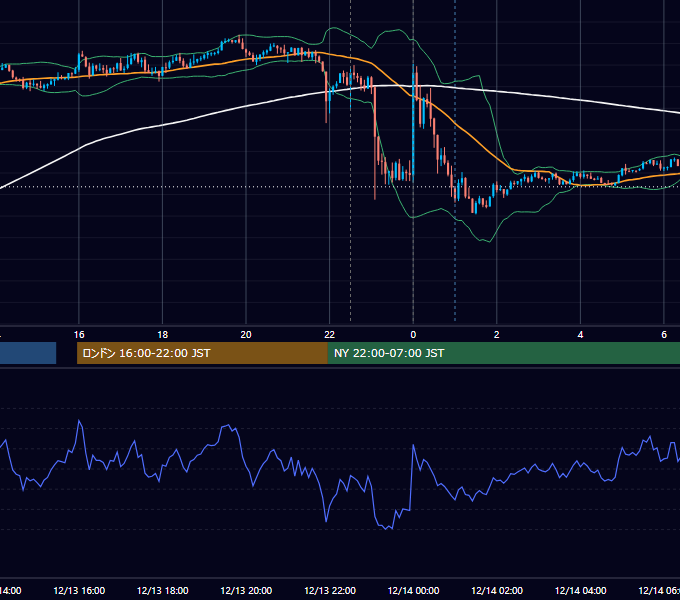
Task: Click the 12/14 02:00 time label
Action: [497, 590]
